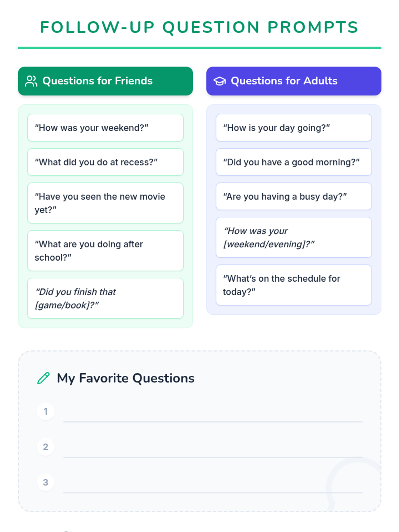
Task: Choose the "Did you finish that [game/book]?" card
Action: [x=105, y=298]
